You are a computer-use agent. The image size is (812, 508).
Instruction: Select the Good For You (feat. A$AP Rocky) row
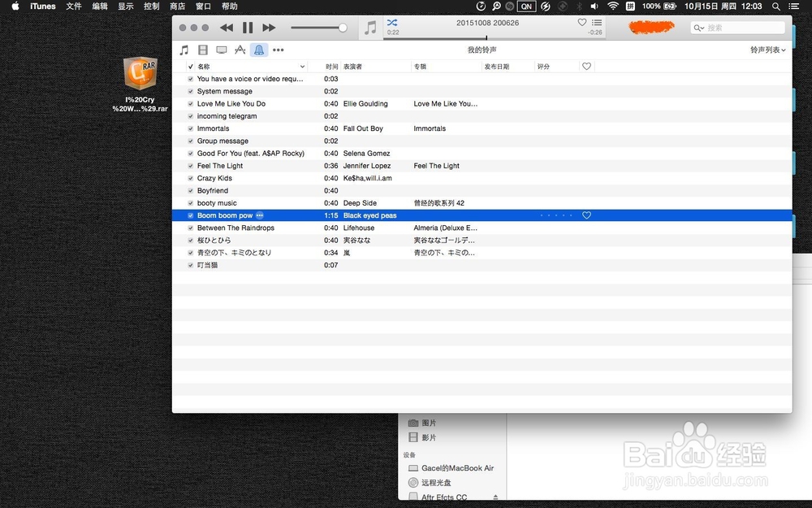click(482, 154)
